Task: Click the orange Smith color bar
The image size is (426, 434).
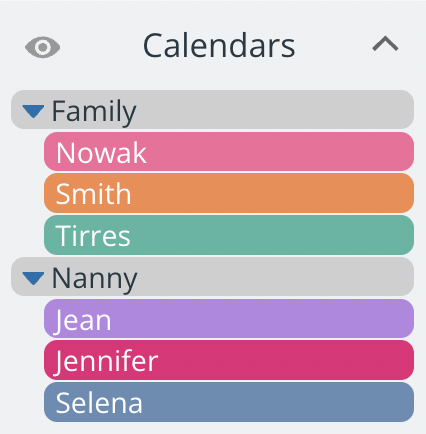Action: [229, 193]
